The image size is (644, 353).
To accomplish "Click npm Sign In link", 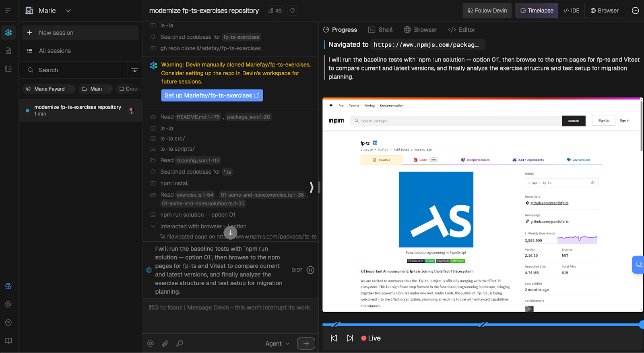I will (624, 120).
